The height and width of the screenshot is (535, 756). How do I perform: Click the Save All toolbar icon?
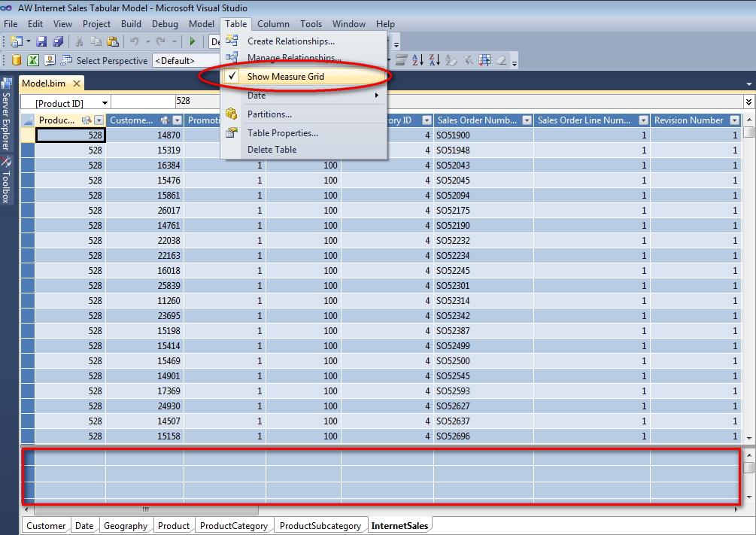[58, 41]
